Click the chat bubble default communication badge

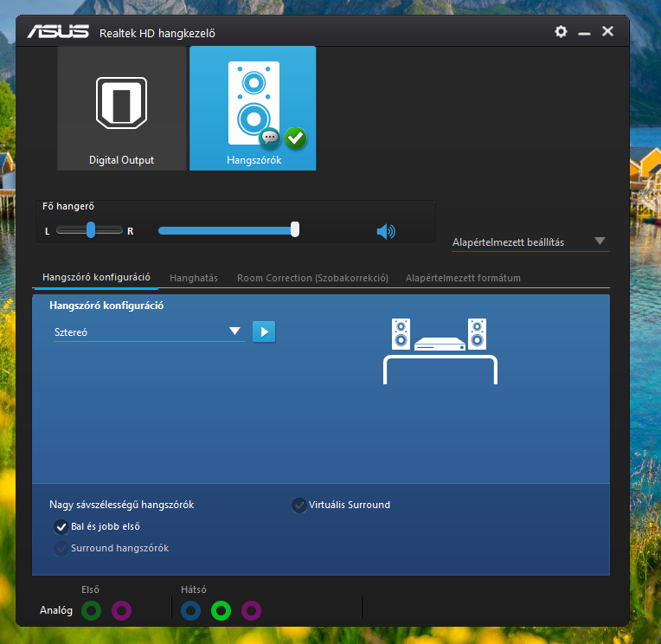coord(270,138)
